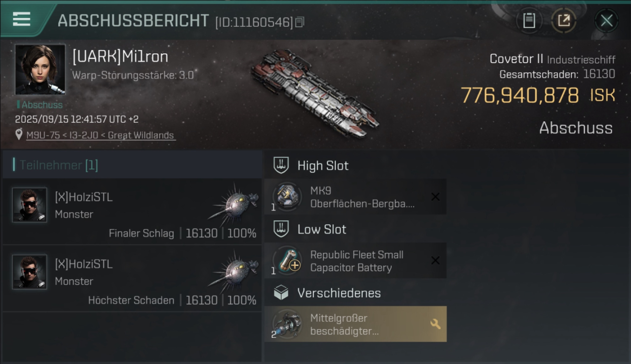The image size is (631, 364).
Task: Close the Abschussbericht window
Action: [x=606, y=21]
